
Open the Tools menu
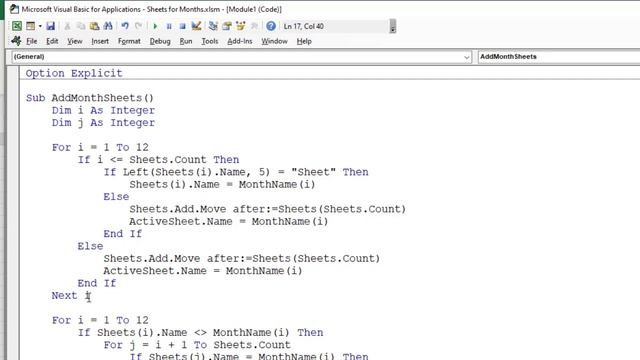(x=210, y=41)
